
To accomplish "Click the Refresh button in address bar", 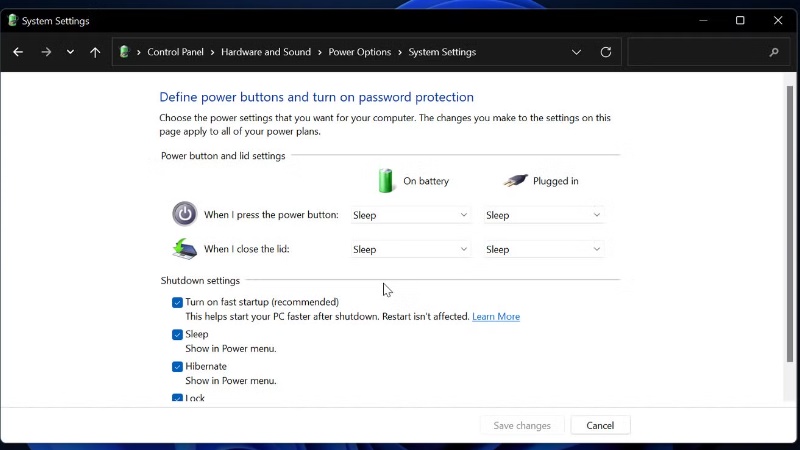I will (x=605, y=52).
